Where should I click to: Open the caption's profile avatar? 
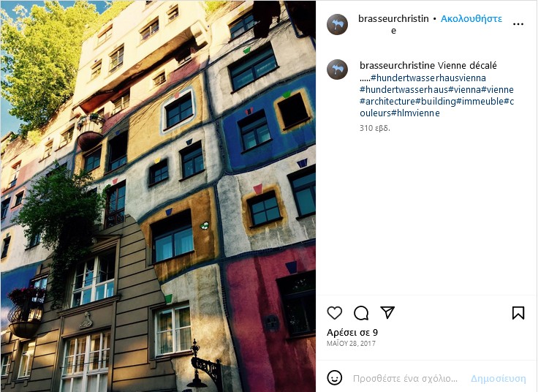[x=337, y=69]
